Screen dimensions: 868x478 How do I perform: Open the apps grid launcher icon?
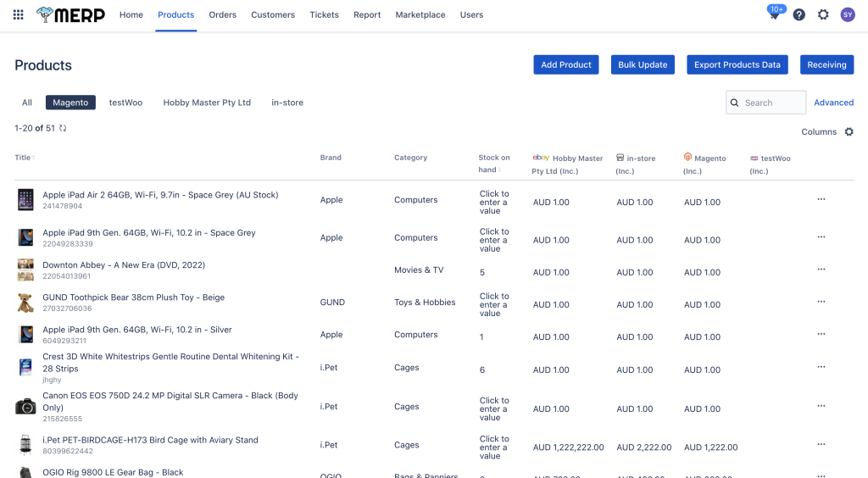[x=18, y=14]
